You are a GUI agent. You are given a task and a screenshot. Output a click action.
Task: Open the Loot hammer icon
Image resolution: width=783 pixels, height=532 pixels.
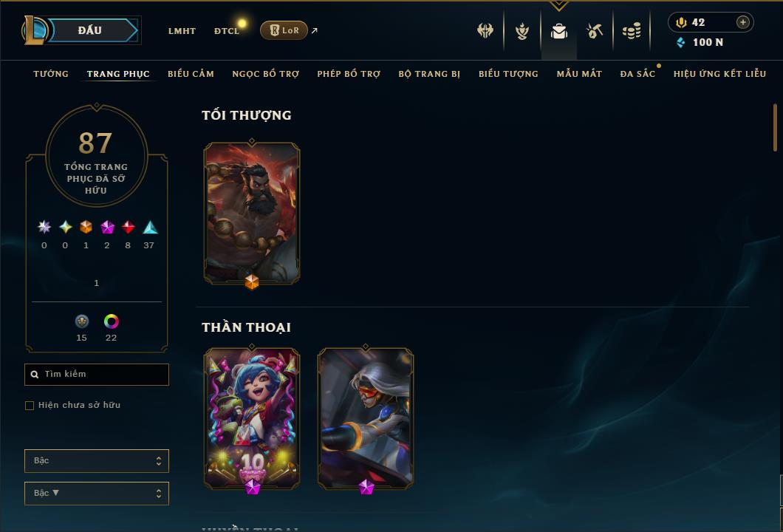click(x=594, y=31)
